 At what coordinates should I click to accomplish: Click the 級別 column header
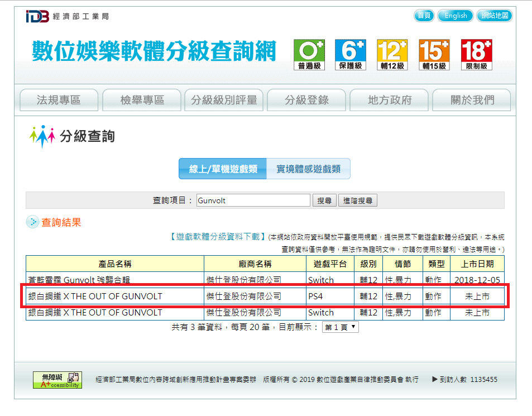pyautogui.click(x=368, y=264)
